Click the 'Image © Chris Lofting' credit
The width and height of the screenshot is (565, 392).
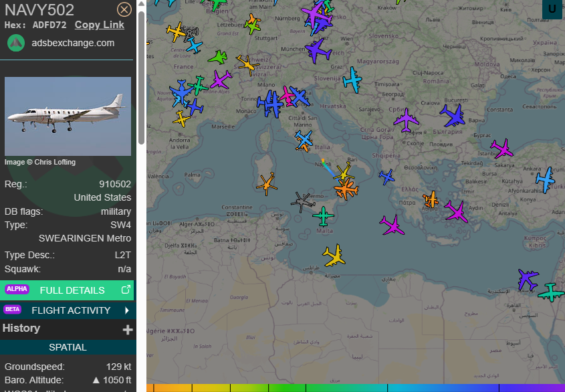pos(40,163)
